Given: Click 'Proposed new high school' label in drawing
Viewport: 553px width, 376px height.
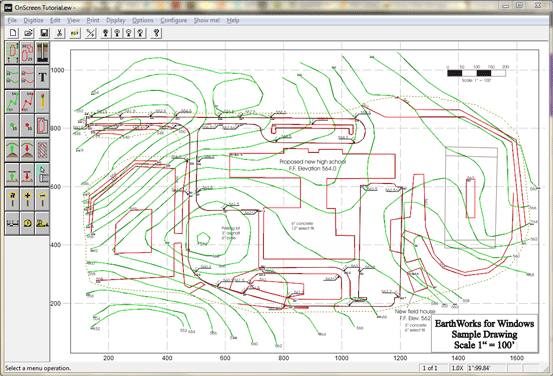Looking at the screenshot, I should click(x=312, y=162).
